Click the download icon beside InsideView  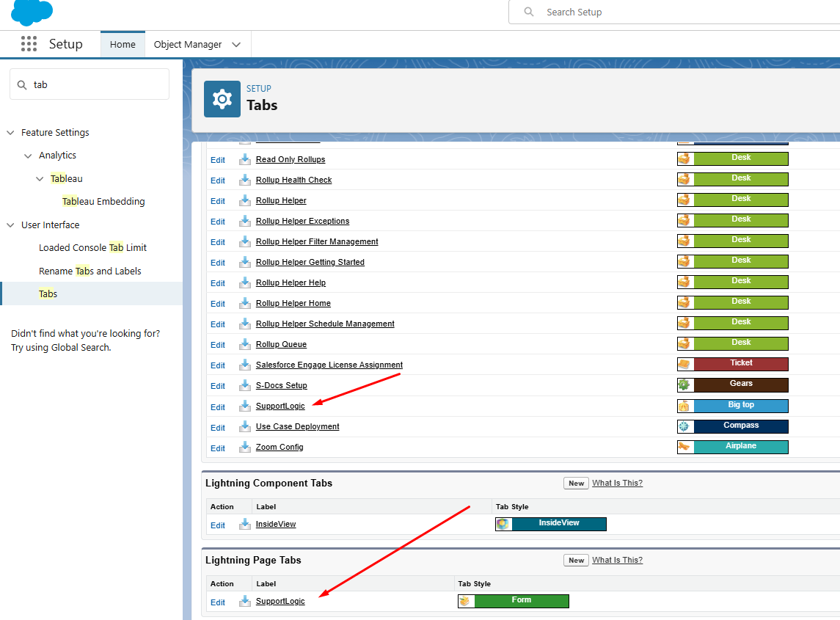245,524
